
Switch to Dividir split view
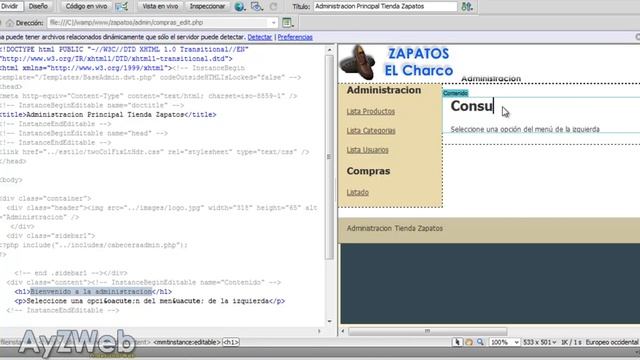tap(10, 6)
